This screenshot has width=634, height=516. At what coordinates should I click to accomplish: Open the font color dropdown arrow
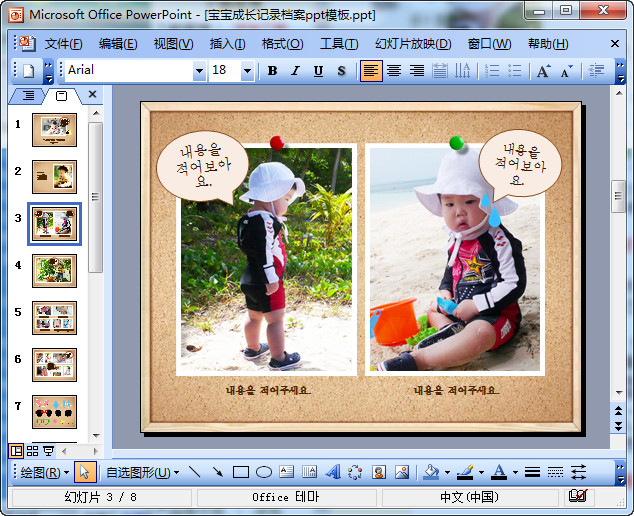click(x=515, y=472)
